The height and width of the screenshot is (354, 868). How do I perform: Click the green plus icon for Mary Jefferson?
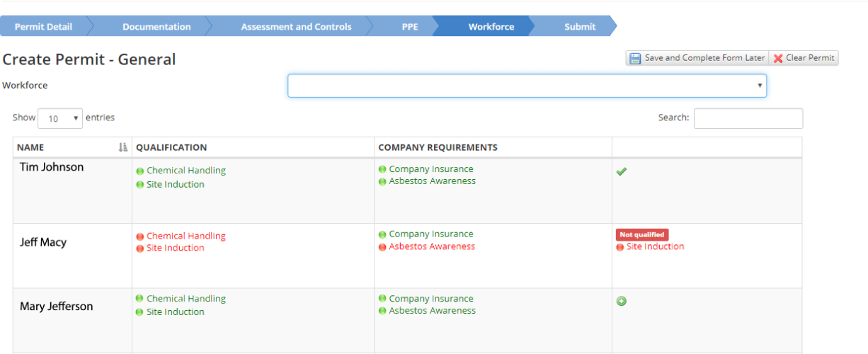(x=622, y=301)
